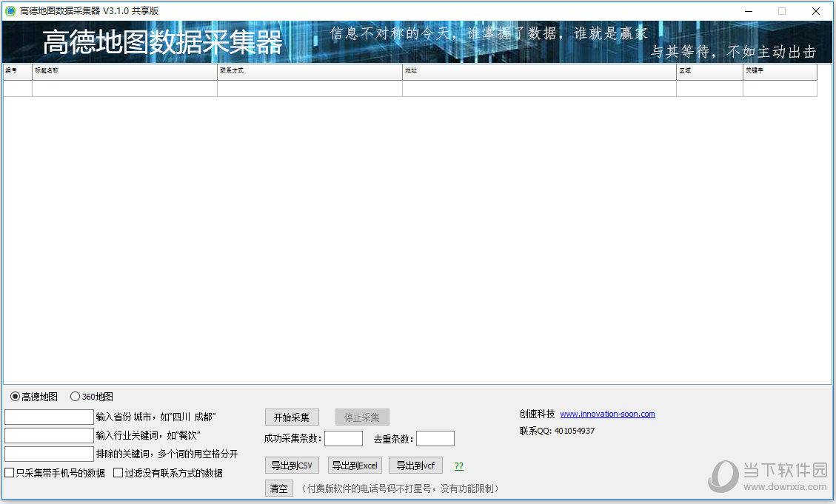Screen dimensions: 836x504
Task: Clear the list with 清空 button
Action: click(x=279, y=488)
